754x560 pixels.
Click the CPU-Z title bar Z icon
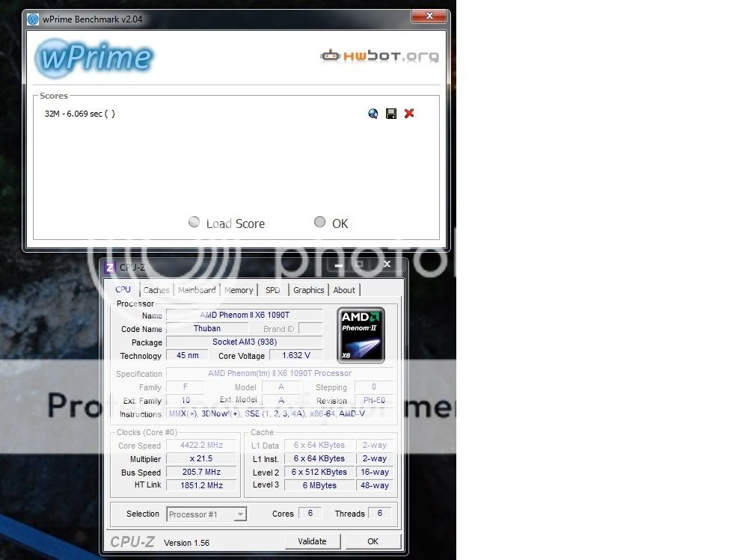pos(109,267)
